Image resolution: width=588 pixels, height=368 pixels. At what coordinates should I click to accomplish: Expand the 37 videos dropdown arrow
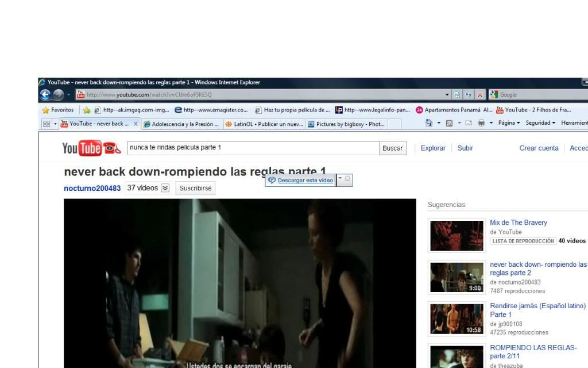click(x=165, y=188)
